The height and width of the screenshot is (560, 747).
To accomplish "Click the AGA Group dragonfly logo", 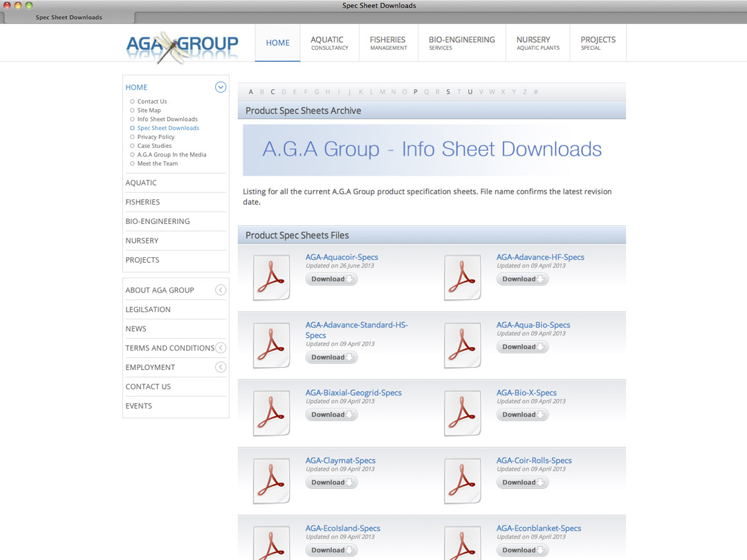I will 182,46.
